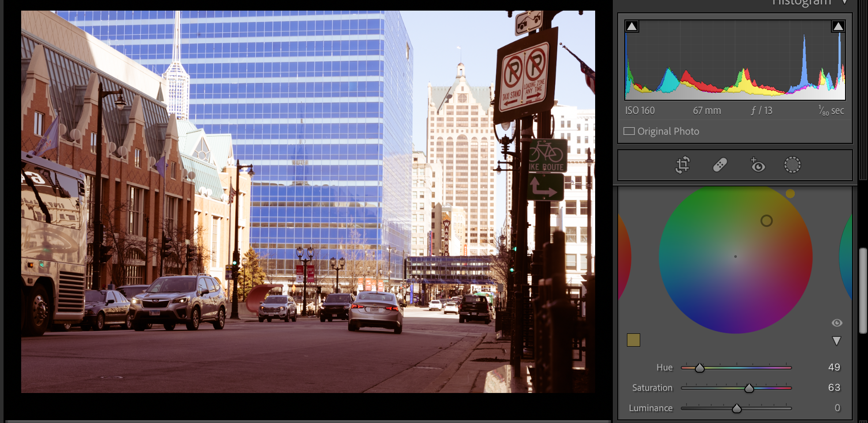868x423 pixels.
Task: Select the Crop & Straighten tool
Action: (683, 164)
